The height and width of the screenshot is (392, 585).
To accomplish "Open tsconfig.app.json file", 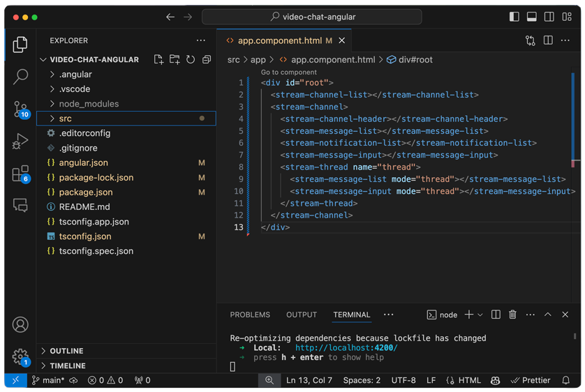I will pyautogui.click(x=126, y=222).
